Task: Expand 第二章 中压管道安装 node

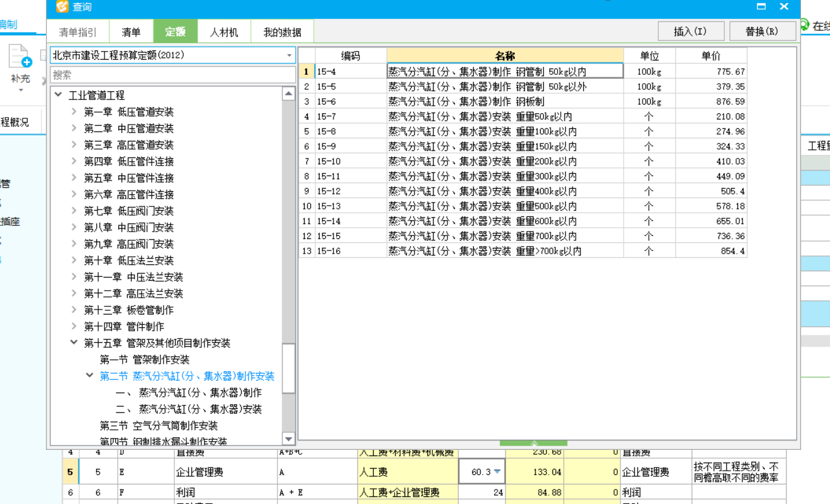Action: [x=74, y=128]
